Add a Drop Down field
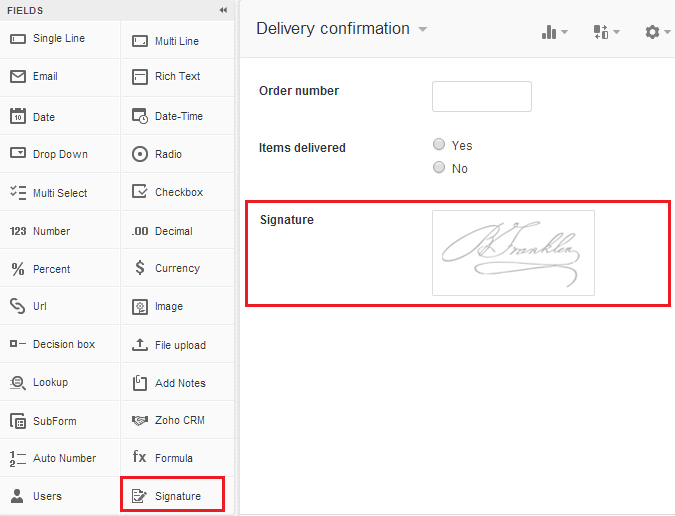 point(60,155)
